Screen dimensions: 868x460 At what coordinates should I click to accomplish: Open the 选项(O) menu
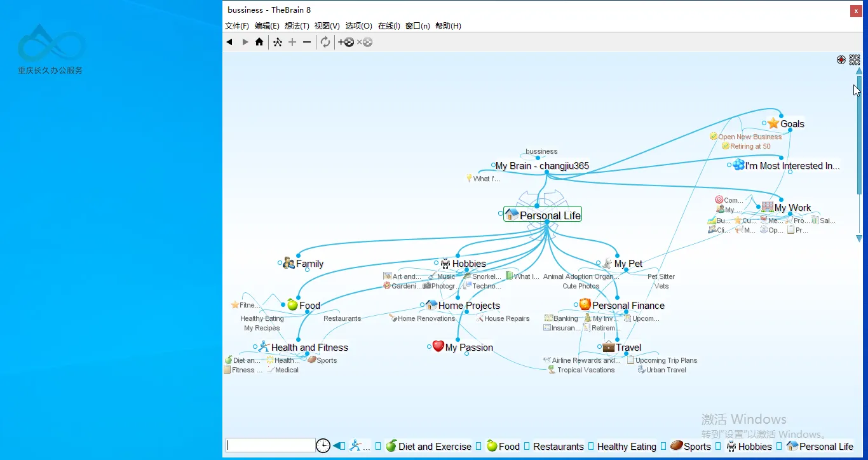tap(359, 26)
